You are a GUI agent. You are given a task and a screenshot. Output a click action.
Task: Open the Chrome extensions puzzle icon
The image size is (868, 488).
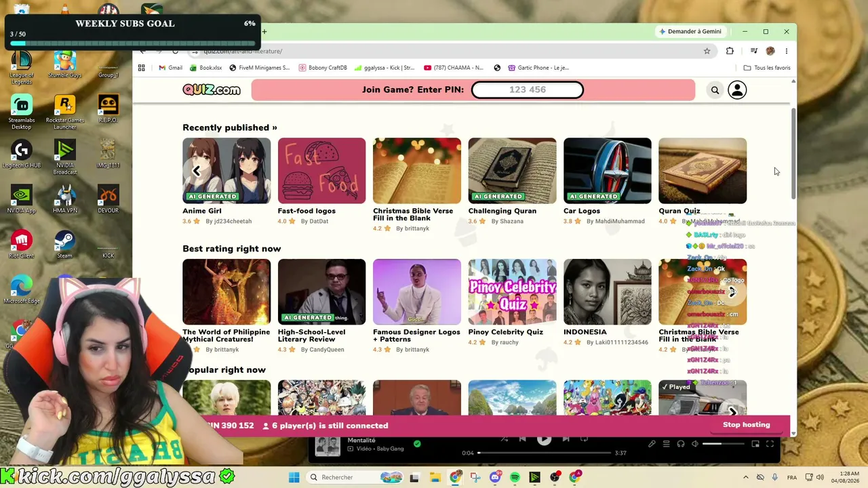click(x=730, y=51)
